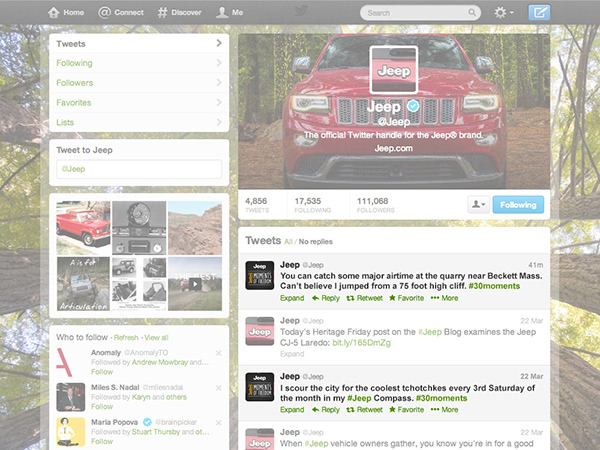
Task: Follow Miles S. Nadal
Action: pyautogui.click(x=102, y=407)
